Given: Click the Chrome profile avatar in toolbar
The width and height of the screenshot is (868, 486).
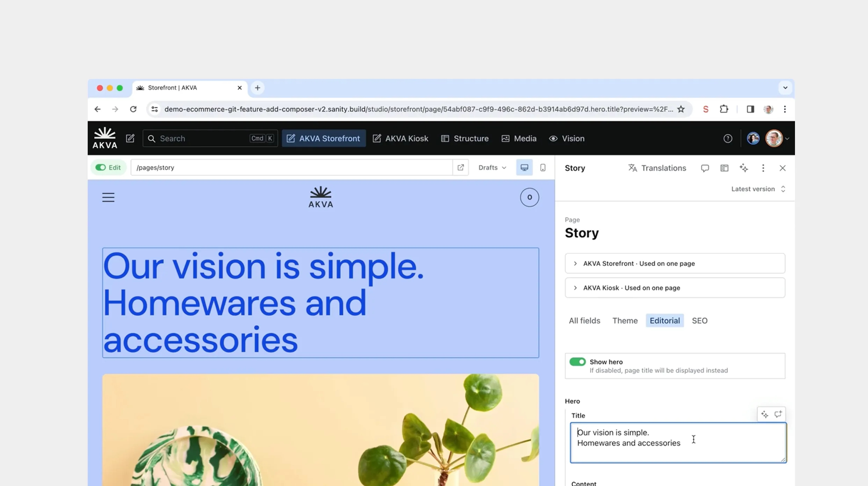Looking at the screenshot, I should (768, 109).
